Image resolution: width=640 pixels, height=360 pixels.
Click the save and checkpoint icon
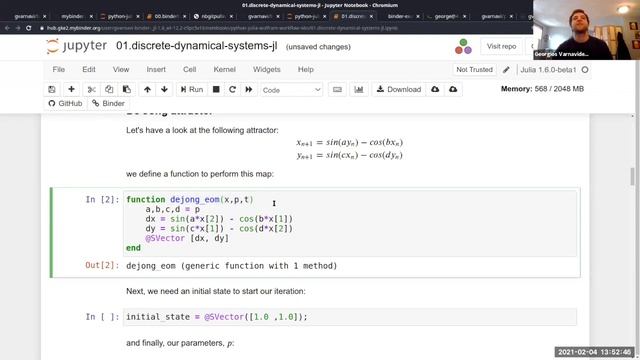click(52, 89)
